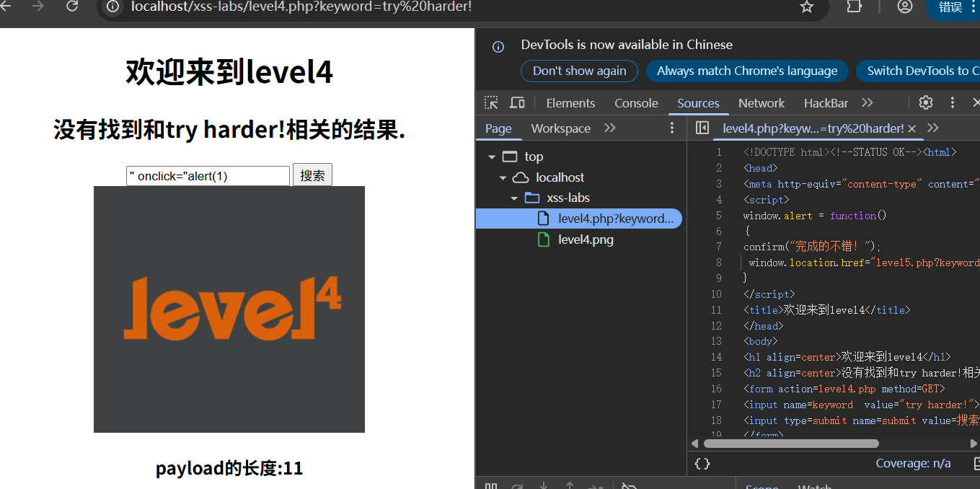Viewport: 980px width, 489px height.
Task: Click Always match Chrome's language
Action: click(747, 71)
